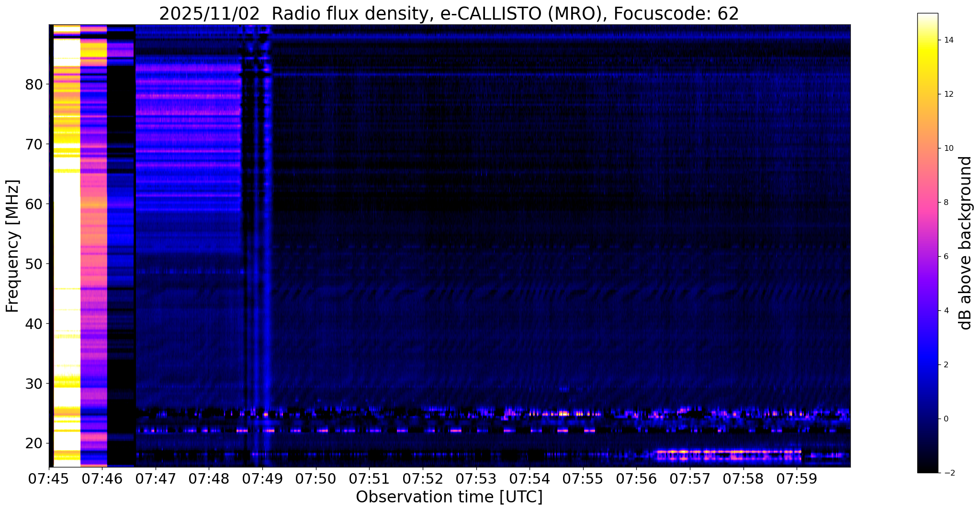Click the colorbar tick value 4
Screen dimensions: 980x511
click(x=947, y=311)
